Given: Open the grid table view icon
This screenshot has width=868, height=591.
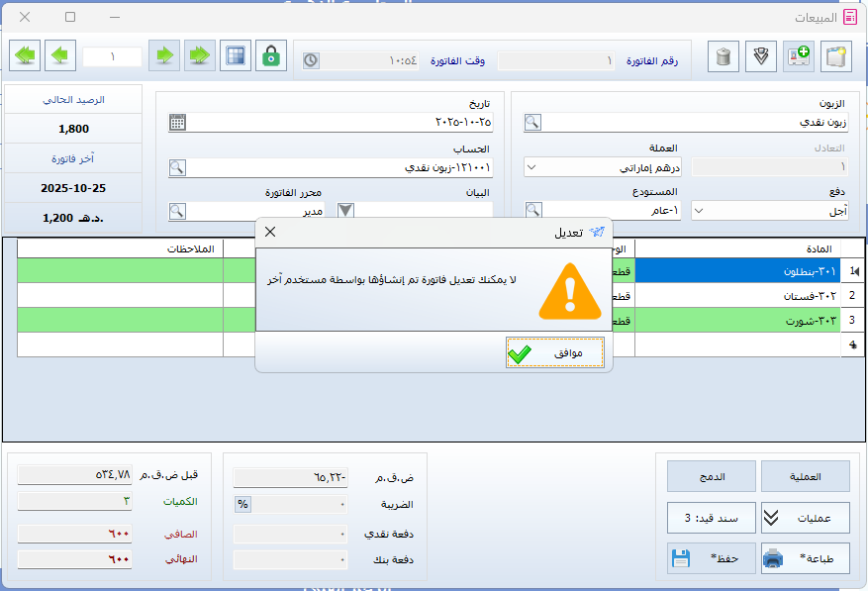Looking at the screenshot, I should click(235, 56).
